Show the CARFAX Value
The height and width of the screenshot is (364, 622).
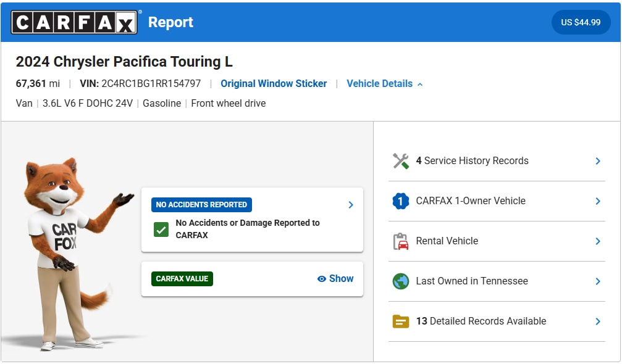pos(335,279)
